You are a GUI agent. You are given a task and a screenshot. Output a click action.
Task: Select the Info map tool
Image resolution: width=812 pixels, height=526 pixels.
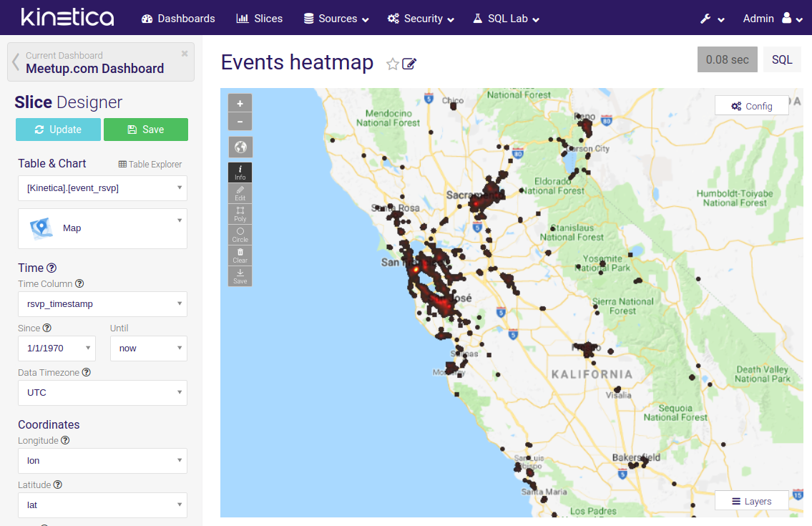240,172
